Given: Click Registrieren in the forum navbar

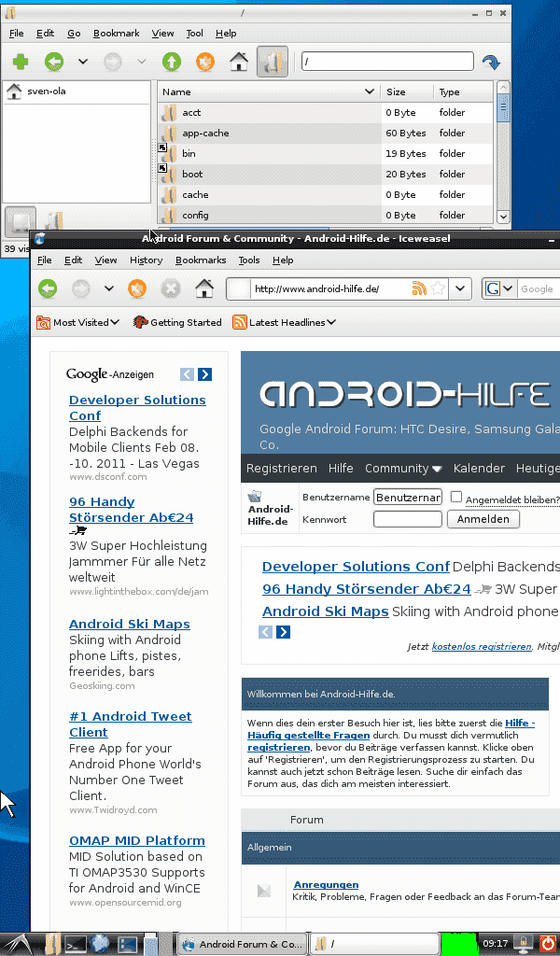Looking at the screenshot, I should point(282,469).
